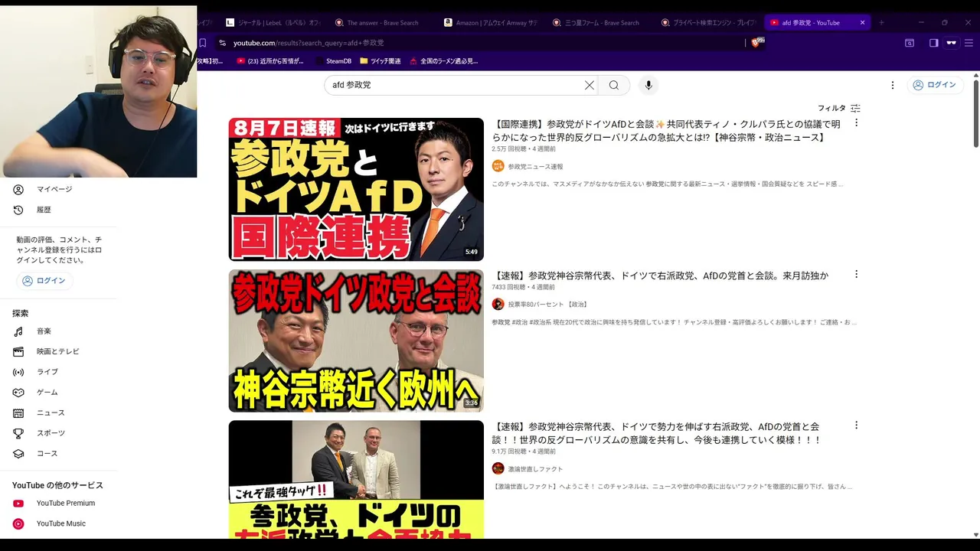
Task: Open 参政党ニュース速報 channel avatar
Action: tap(498, 166)
